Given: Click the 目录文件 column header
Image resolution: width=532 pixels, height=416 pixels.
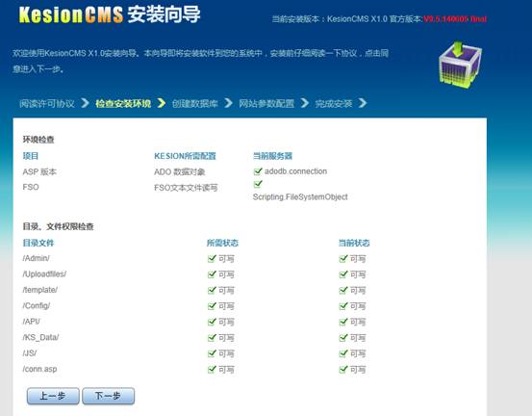Looking at the screenshot, I should coord(38,243).
